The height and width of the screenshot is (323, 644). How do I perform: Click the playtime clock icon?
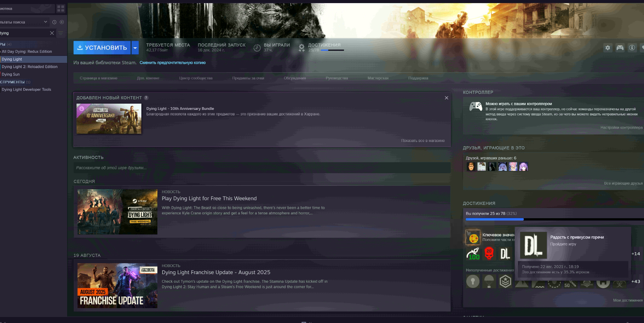coord(257,48)
